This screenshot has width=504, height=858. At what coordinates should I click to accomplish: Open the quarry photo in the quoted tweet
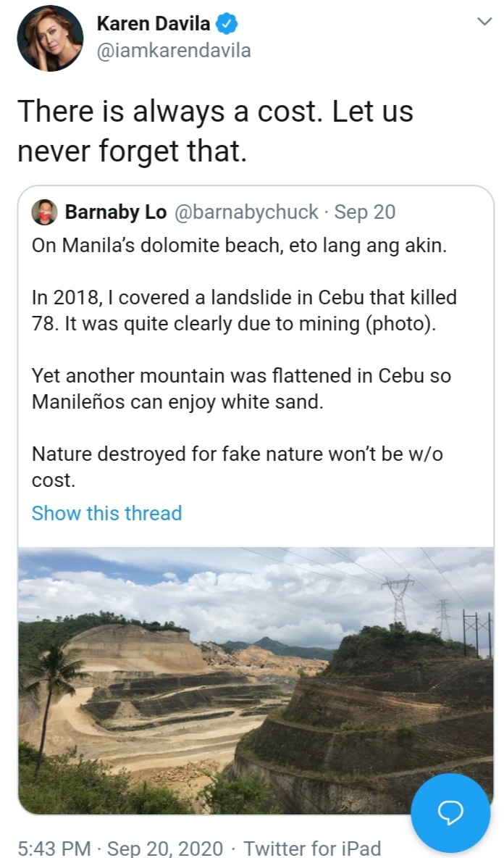tap(256, 680)
